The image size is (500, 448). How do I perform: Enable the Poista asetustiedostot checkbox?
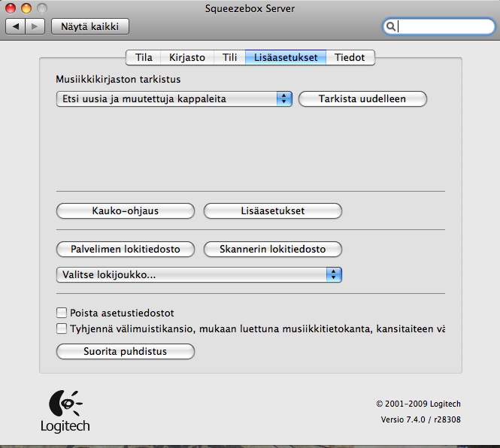point(62,313)
